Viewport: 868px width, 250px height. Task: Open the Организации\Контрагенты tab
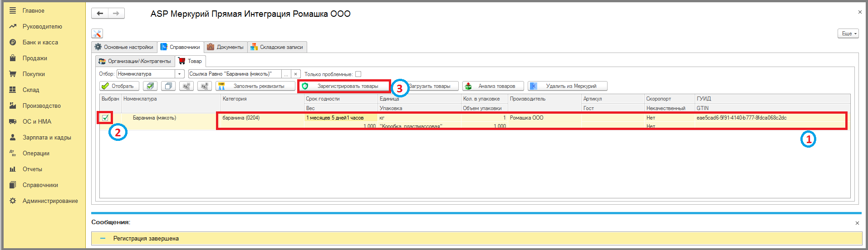pyautogui.click(x=135, y=61)
